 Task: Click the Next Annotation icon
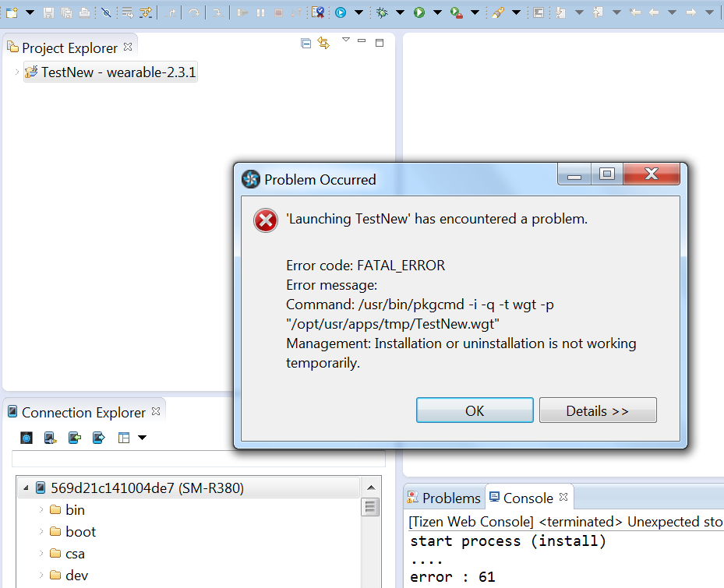tap(561, 12)
